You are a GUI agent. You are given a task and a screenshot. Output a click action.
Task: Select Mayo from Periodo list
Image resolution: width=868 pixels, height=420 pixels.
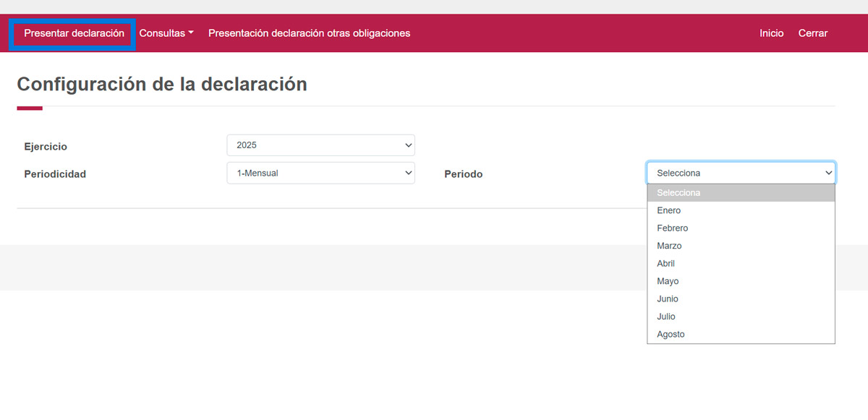click(741, 281)
